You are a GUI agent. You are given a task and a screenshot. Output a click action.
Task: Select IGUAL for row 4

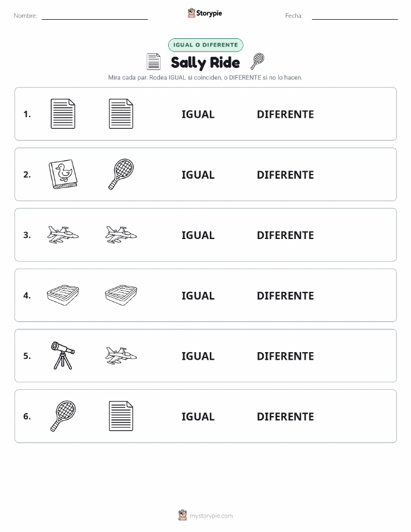(x=198, y=295)
